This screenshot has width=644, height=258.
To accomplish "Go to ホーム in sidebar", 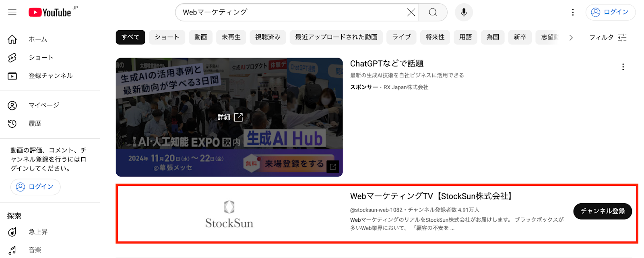I will [38, 39].
